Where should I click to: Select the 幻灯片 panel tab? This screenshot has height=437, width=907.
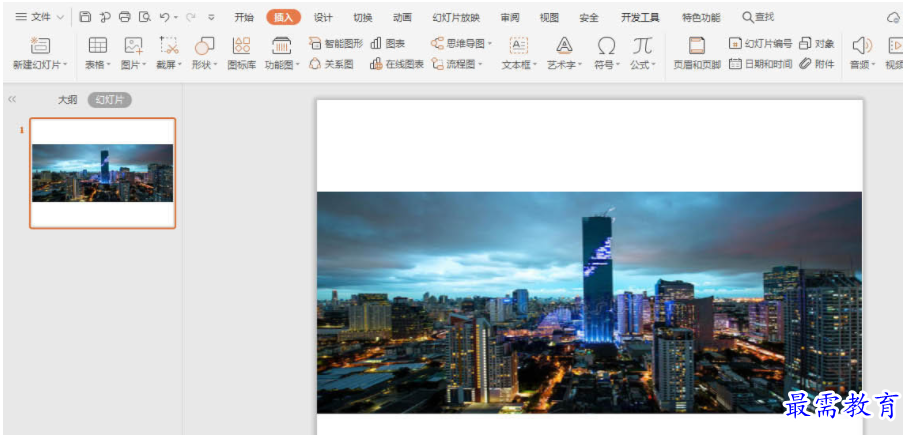(x=110, y=100)
